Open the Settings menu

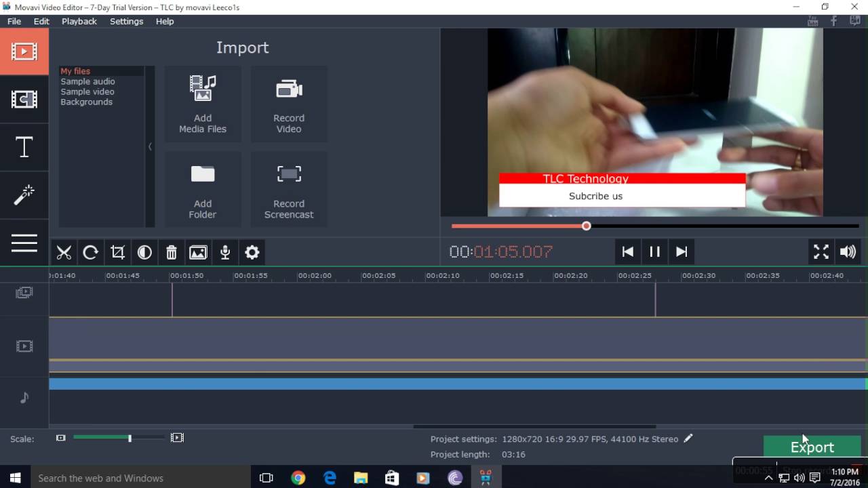pyautogui.click(x=126, y=21)
